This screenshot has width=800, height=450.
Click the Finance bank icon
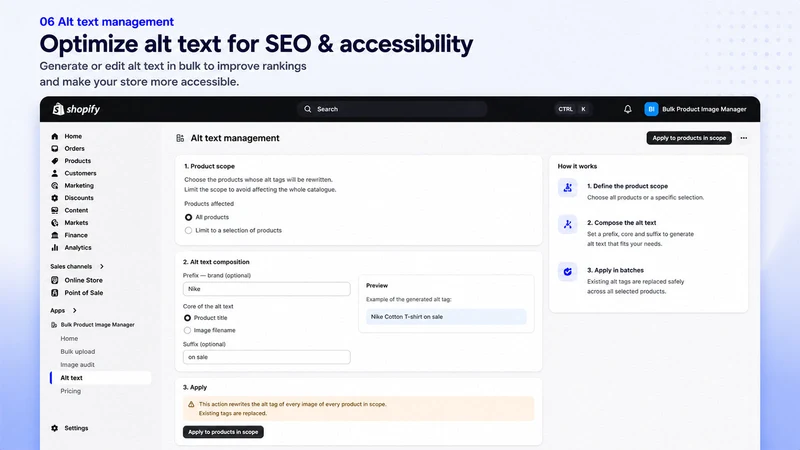(55, 235)
